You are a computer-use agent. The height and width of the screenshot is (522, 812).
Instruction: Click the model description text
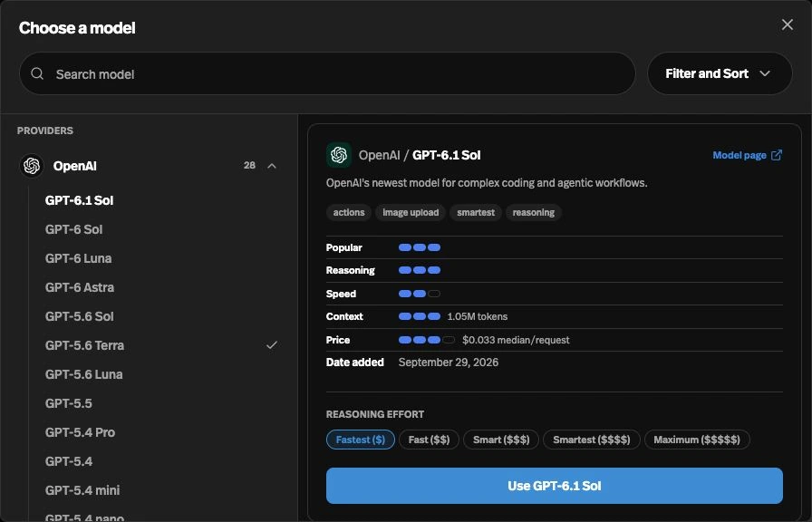tap(487, 183)
